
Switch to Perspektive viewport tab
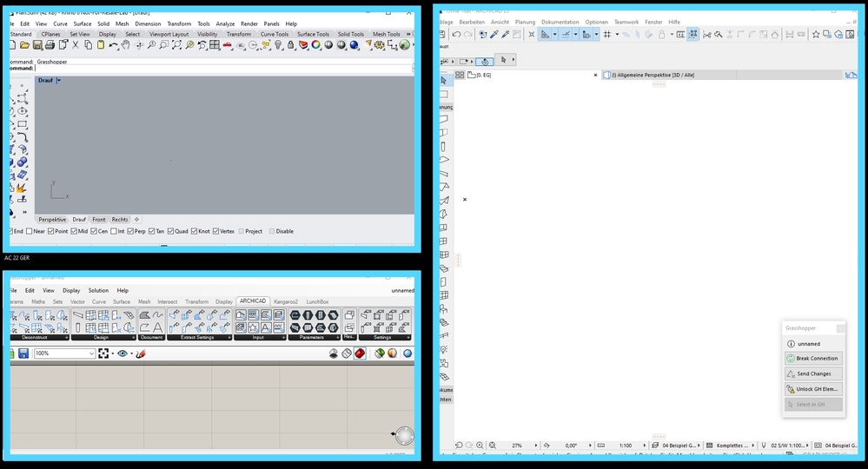click(x=52, y=220)
